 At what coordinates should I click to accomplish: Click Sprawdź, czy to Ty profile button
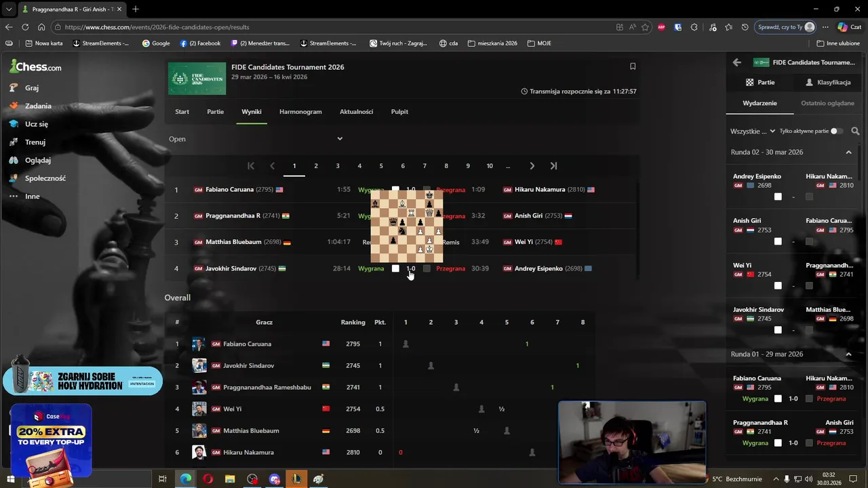[784, 27]
